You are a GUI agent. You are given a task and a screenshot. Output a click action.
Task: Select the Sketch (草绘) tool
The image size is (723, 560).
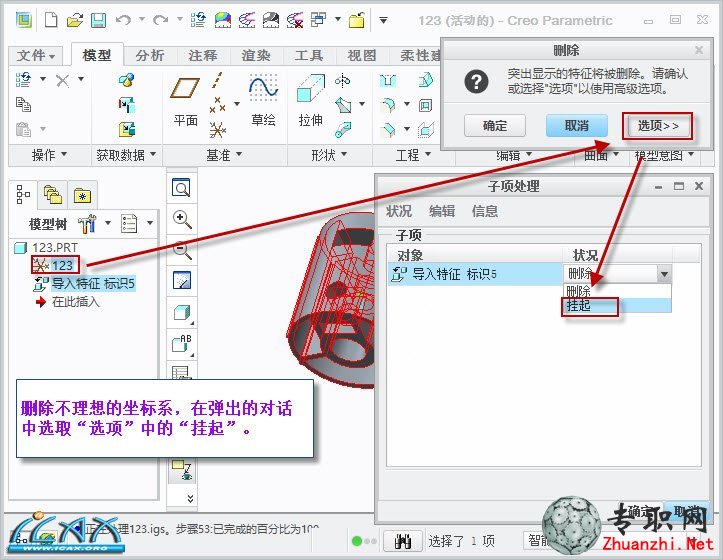263,100
